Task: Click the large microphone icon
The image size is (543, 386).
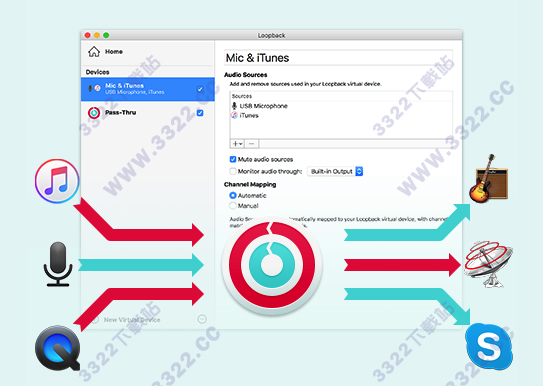Action: click(x=58, y=264)
